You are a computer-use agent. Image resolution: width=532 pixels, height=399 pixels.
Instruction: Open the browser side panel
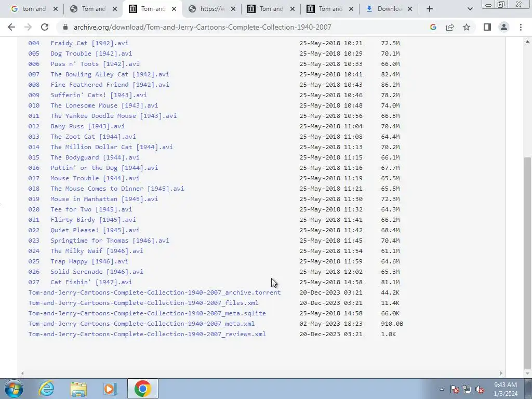point(487,27)
